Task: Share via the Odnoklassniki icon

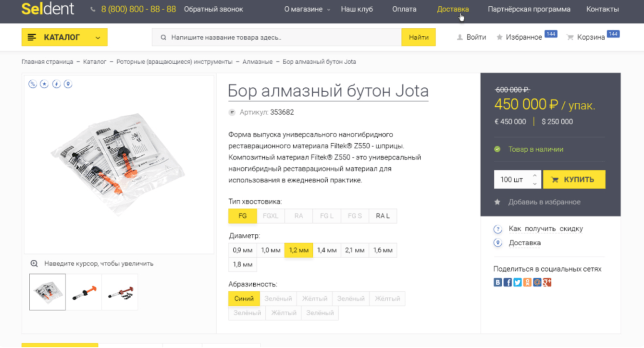Action: [527, 283]
